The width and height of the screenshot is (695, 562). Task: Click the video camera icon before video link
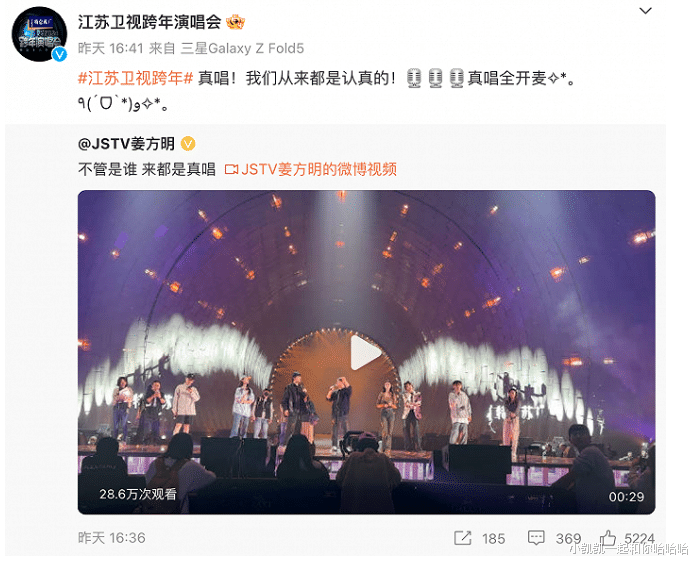coord(231,169)
